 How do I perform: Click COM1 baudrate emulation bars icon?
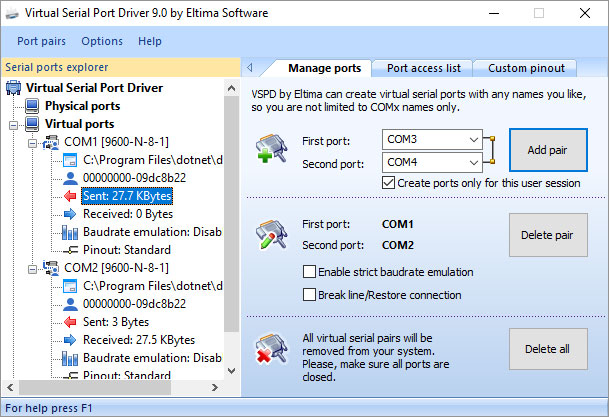pos(70,232)
